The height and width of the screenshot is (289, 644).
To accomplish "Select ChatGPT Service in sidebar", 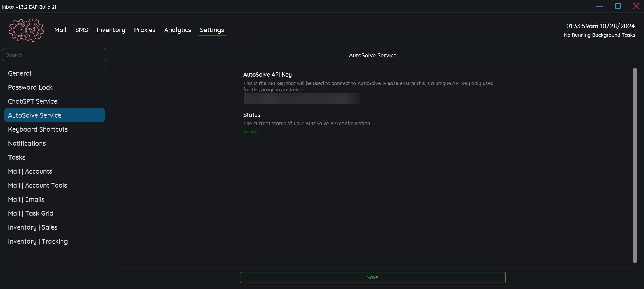I will coord(33,101).
